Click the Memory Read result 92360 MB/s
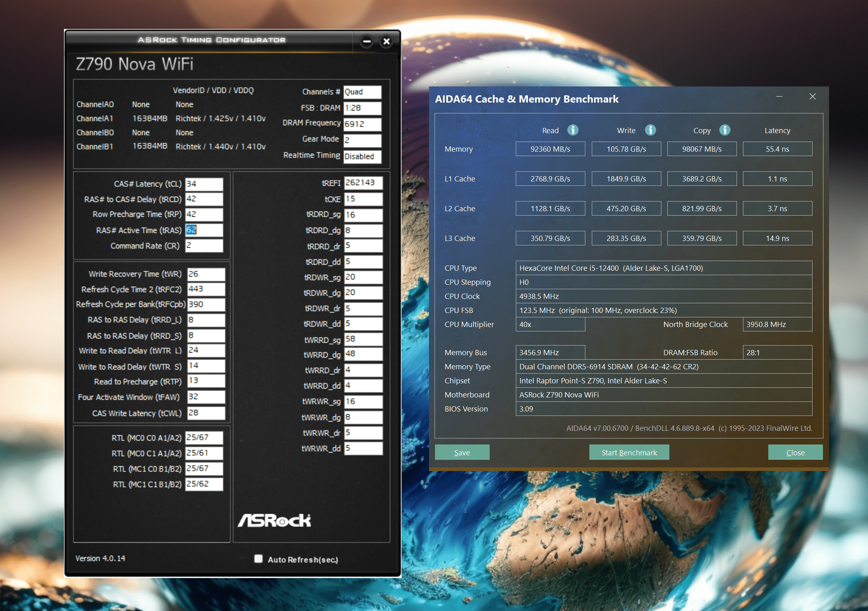 tap(550, 149)
